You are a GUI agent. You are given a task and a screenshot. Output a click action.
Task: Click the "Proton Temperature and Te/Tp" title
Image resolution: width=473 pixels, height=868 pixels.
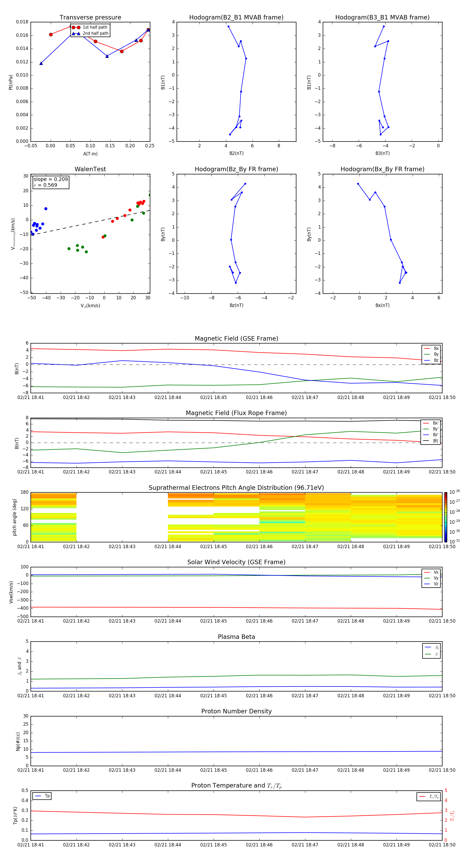coord(236,786)
